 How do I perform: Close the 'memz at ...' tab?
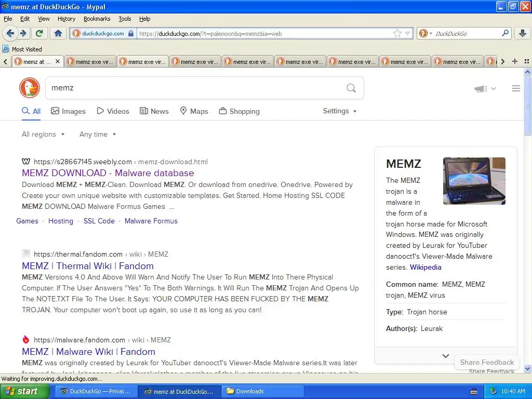[58, 61]
